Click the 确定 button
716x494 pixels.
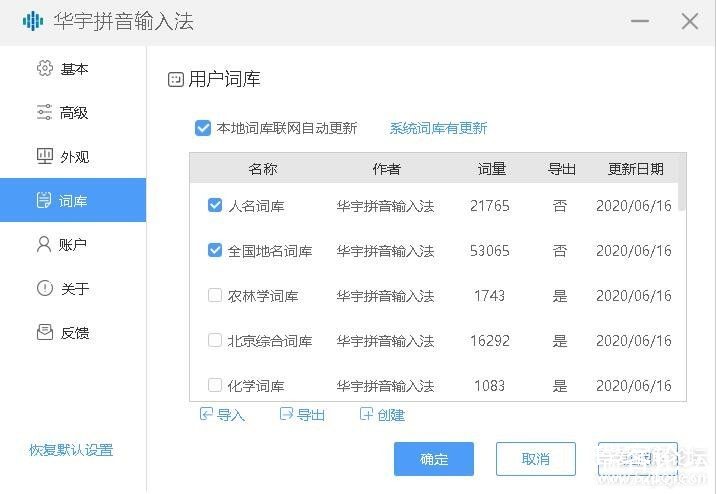click(x=434, y=459)
